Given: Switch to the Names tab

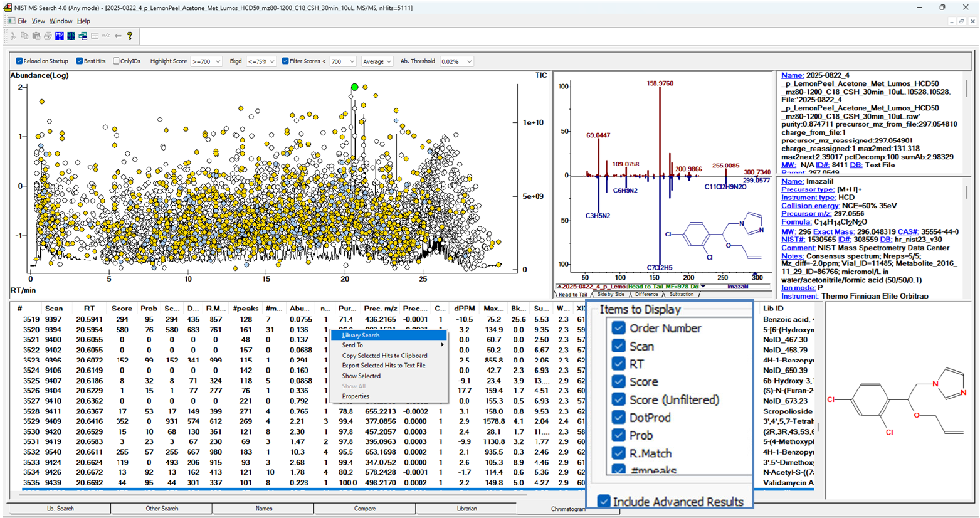Looking at the screenshot, I should (263, 509).
